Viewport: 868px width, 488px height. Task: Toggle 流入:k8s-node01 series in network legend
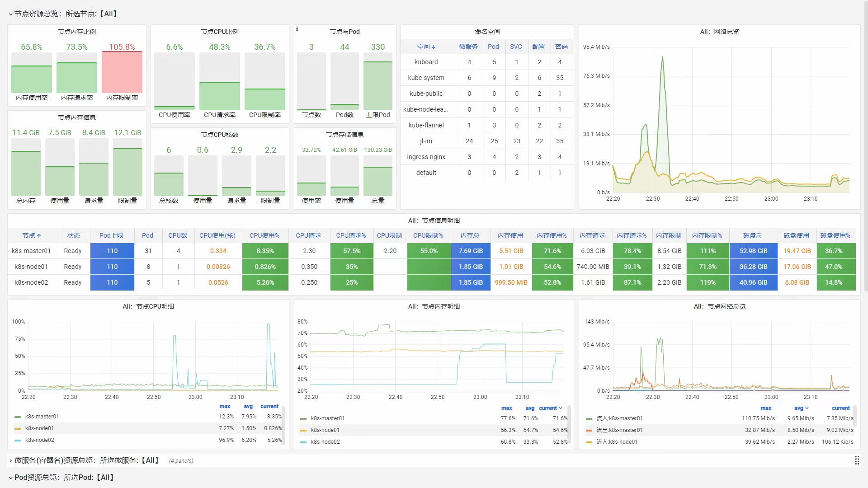pos(617,442)
